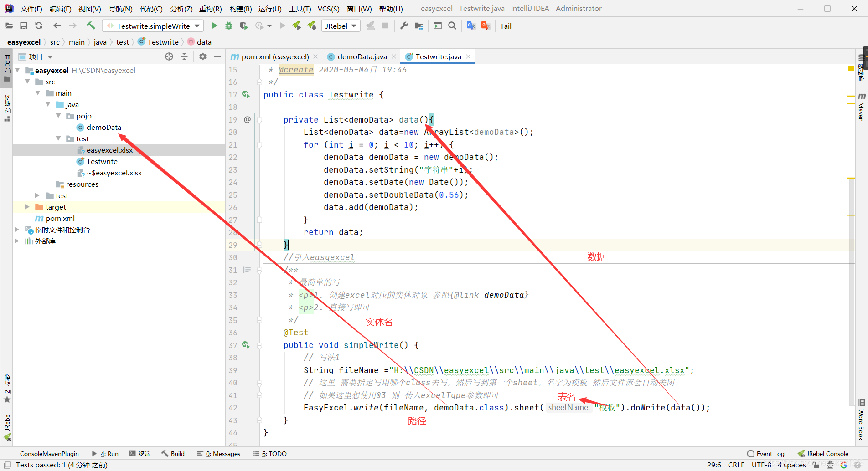Click CRLF line separator in status bar
Image resolution: width=868 pixels, height=471 pixels.
(736, 465)
